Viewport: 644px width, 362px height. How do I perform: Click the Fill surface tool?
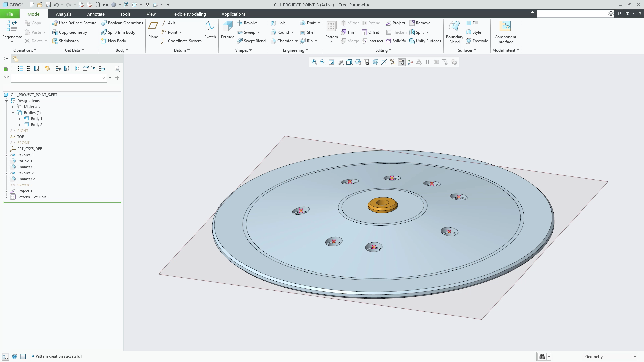472,23
